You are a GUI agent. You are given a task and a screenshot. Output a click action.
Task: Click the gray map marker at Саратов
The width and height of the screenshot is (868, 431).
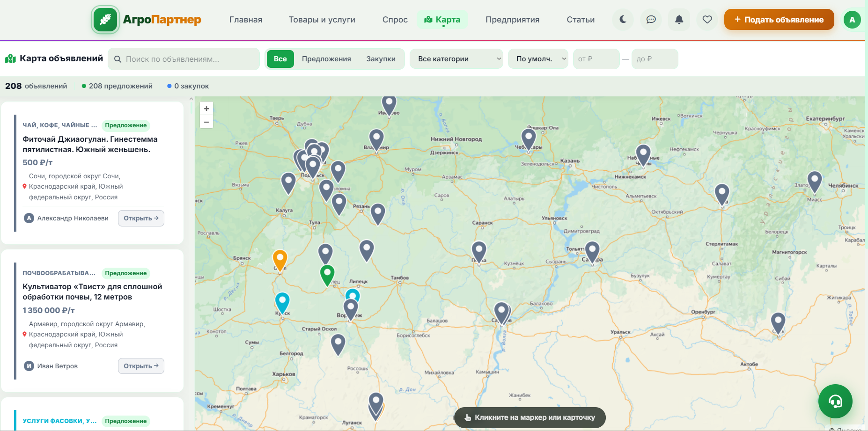tap(501, 312)
